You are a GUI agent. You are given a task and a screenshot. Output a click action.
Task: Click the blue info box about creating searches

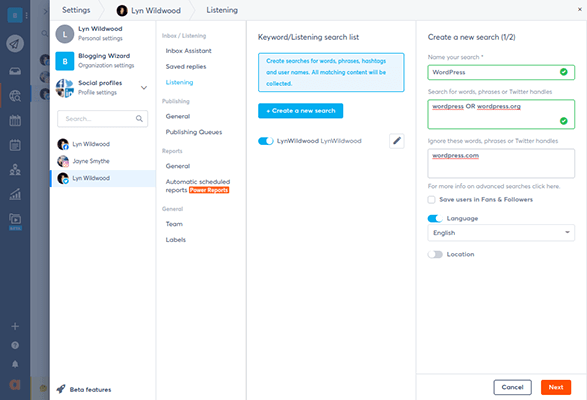[331, 72]
